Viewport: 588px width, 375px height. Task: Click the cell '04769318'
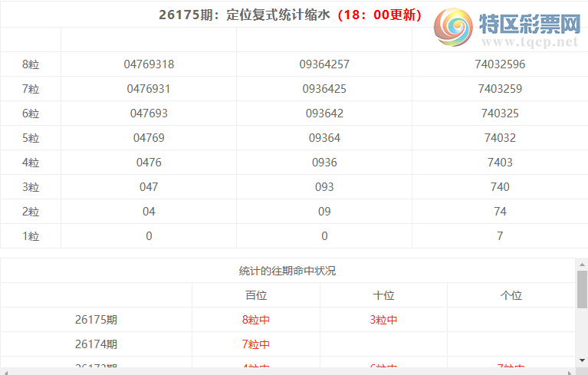pos(149,64)
